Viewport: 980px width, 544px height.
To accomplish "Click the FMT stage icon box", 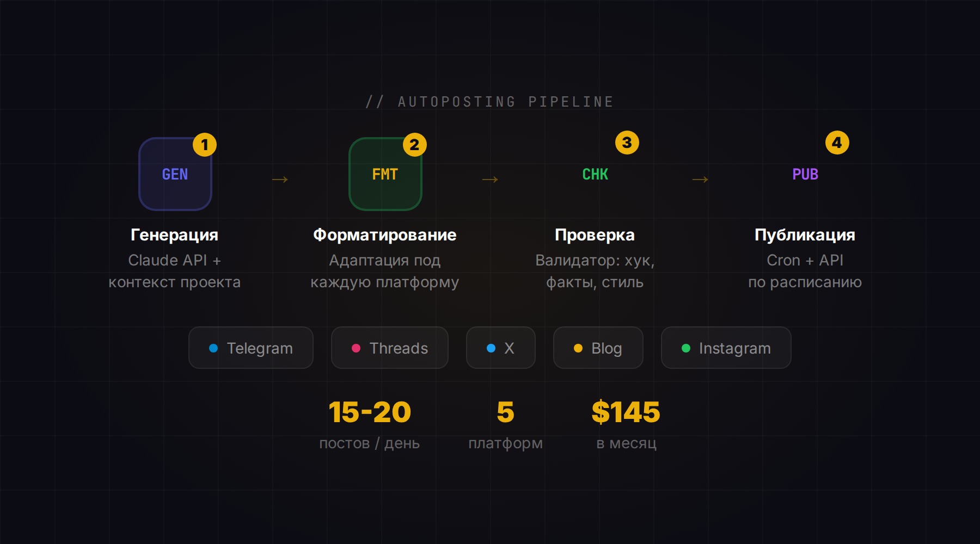I will (x=385, y=174).
